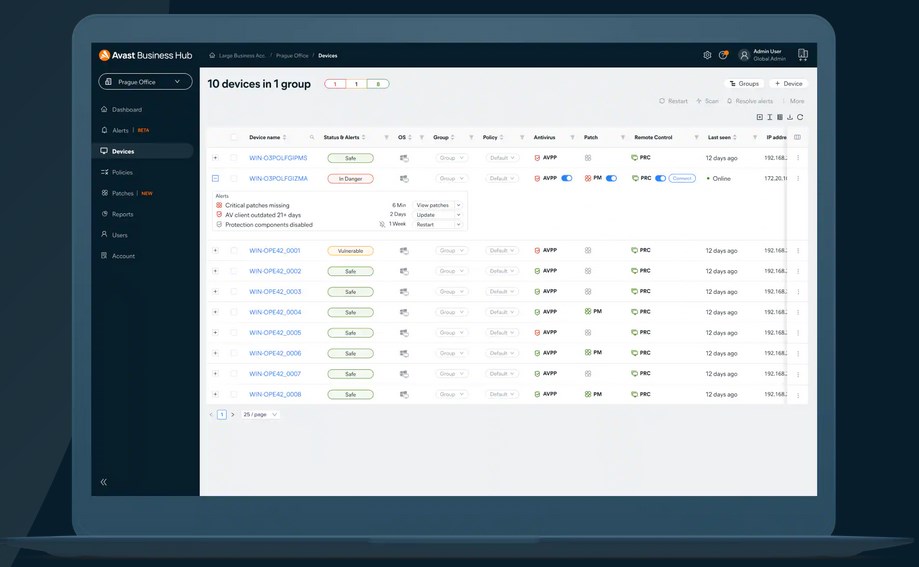This screenshot has height=567, width=919.
Task: Open column chooser icon in table header
Action: pyautogui.click(x=797, y=137)
